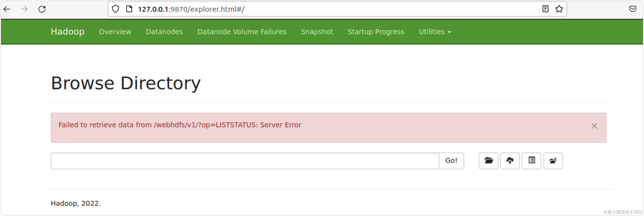Click the folder-with-arrow button after the list icon

pyautogui.click(x=553, y=161)
